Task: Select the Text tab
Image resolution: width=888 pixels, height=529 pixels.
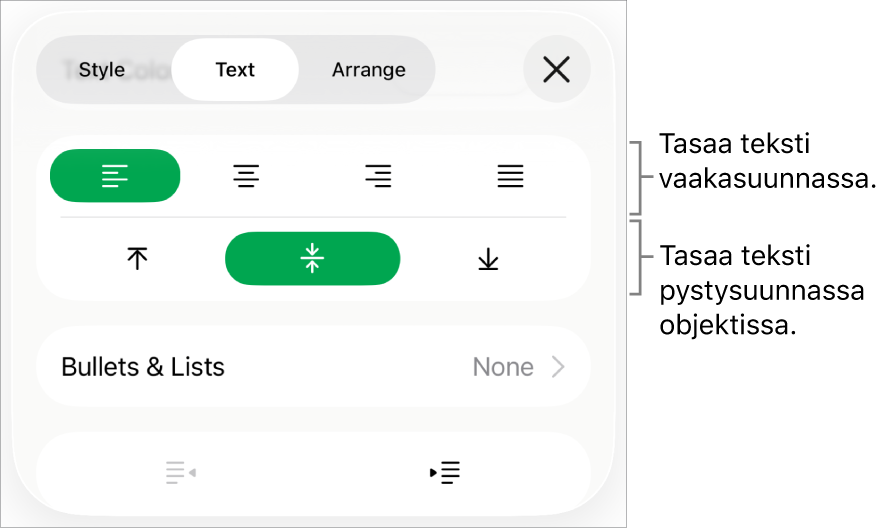Action: click(235, 70)
